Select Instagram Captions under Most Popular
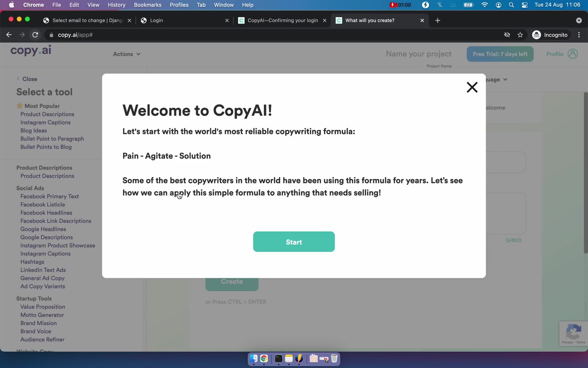The width and height of the screenshot is (588, 368). click(x=45, y=122)
